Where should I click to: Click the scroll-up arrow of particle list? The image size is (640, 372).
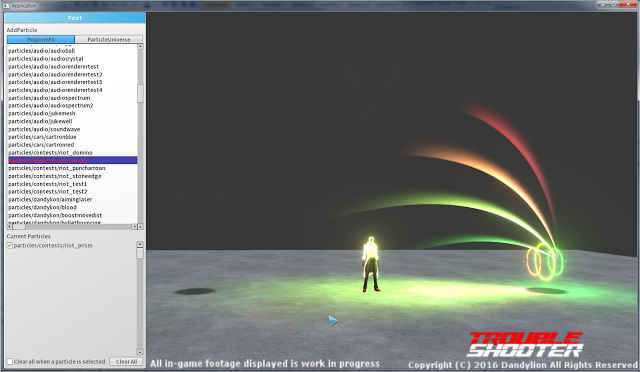(140, 47)
